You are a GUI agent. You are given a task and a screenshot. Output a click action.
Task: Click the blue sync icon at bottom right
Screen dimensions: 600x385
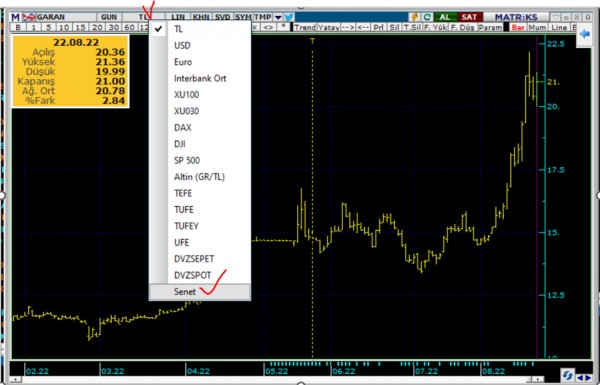(x=567, y=375)
